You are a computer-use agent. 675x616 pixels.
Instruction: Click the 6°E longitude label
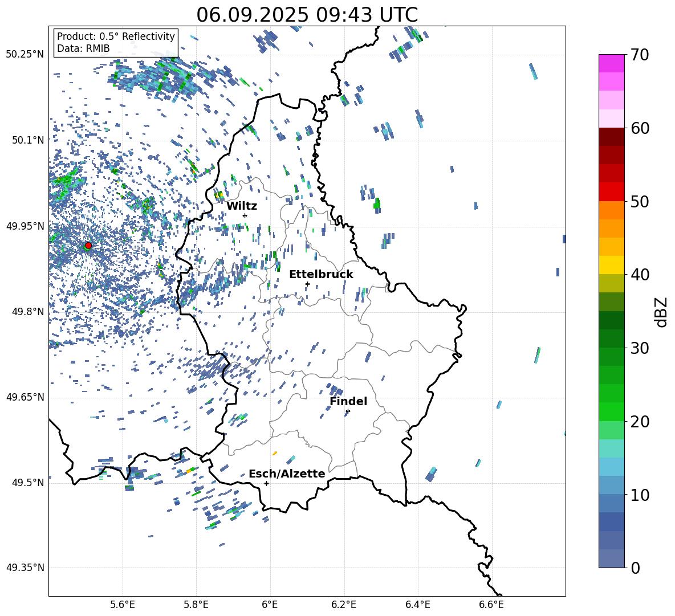(x=270, y=605)
